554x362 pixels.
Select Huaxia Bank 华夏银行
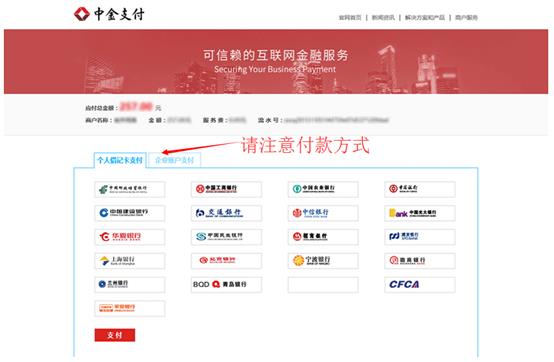pos(130,237)
